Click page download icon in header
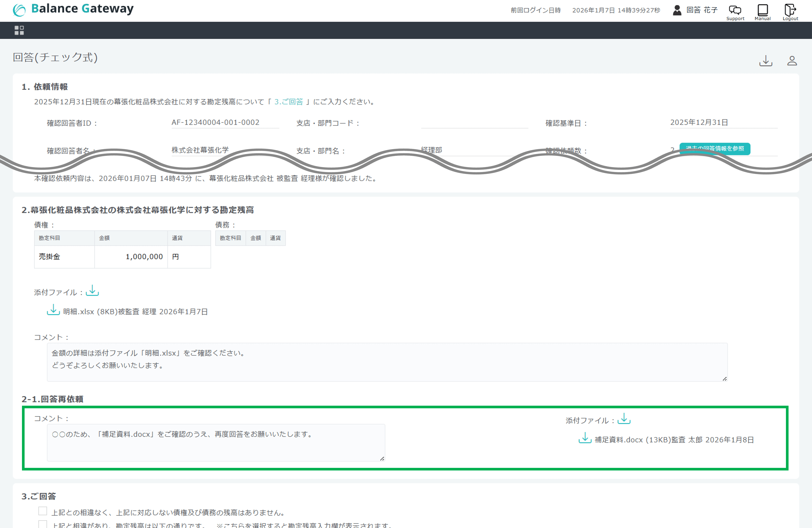 coord(766,61)
